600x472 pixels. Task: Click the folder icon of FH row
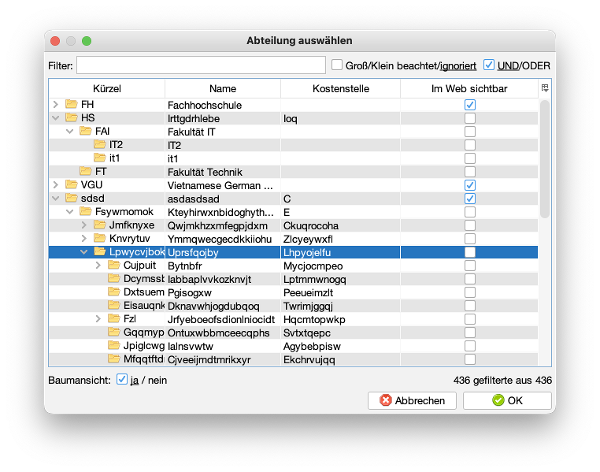[71, 104]
